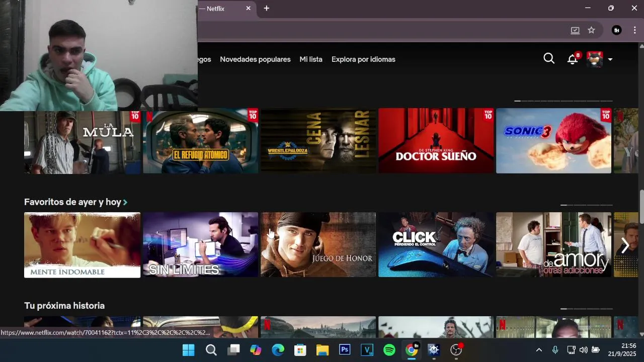
Task: Open Task View on the taskbar
Action: coord(233,350)
